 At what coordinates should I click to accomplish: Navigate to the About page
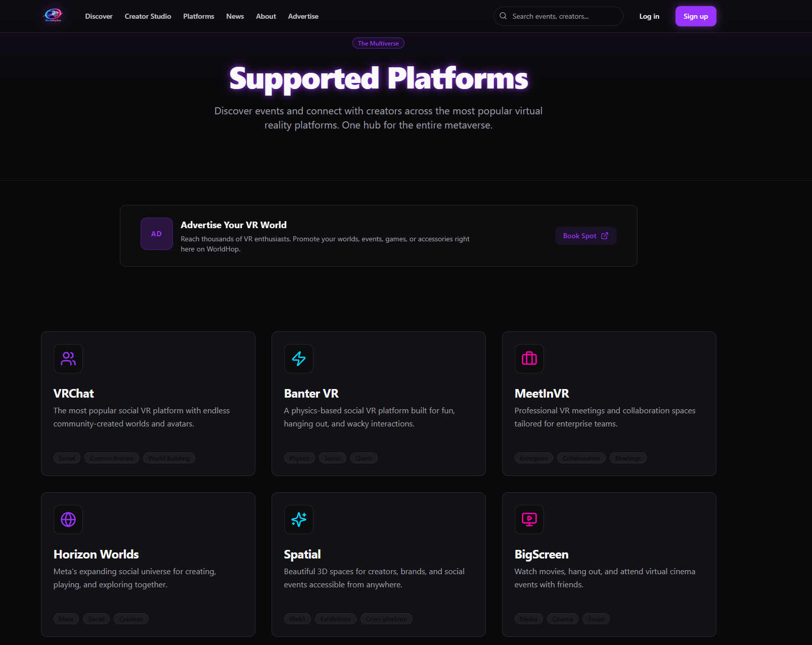tap(266, 16)
